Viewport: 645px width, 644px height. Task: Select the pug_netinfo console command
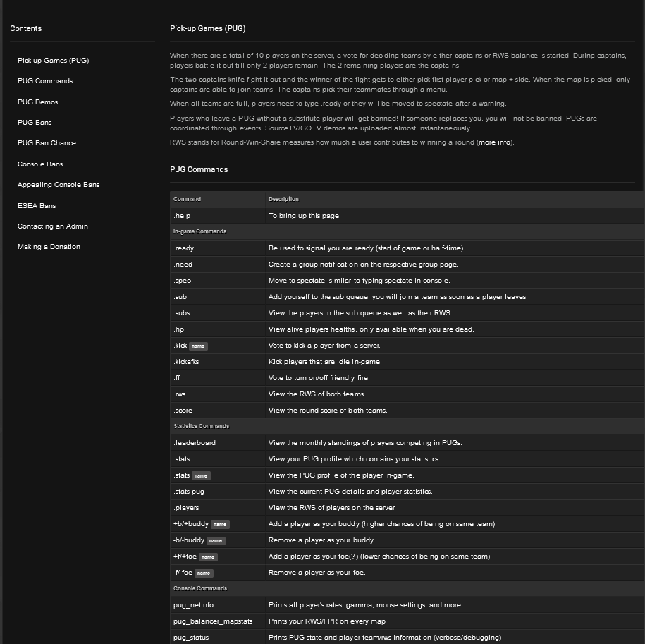(193, 605)
